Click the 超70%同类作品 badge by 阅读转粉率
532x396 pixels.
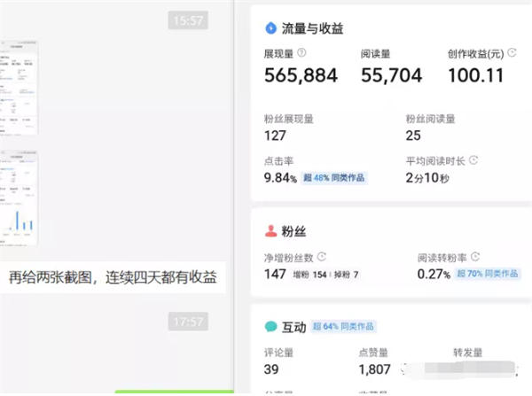pos(488,274)
